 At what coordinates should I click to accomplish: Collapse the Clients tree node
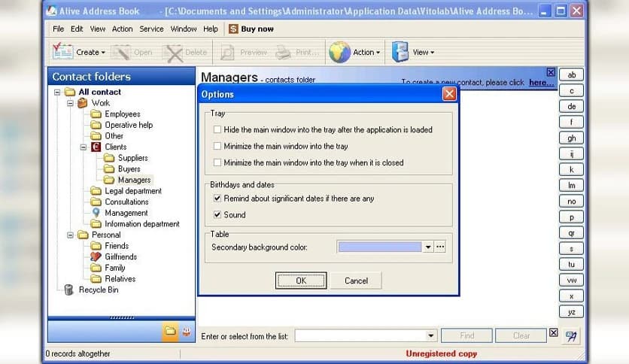pos(83,147)
